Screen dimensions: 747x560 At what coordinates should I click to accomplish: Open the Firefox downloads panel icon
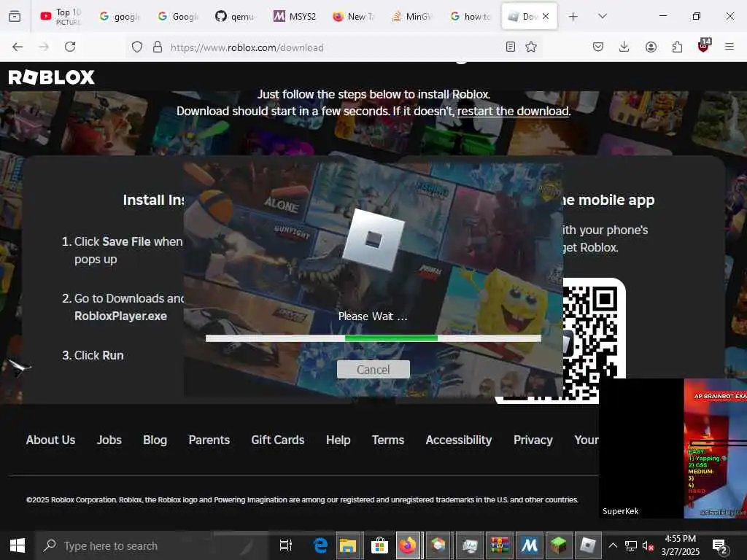click(624, 47)
